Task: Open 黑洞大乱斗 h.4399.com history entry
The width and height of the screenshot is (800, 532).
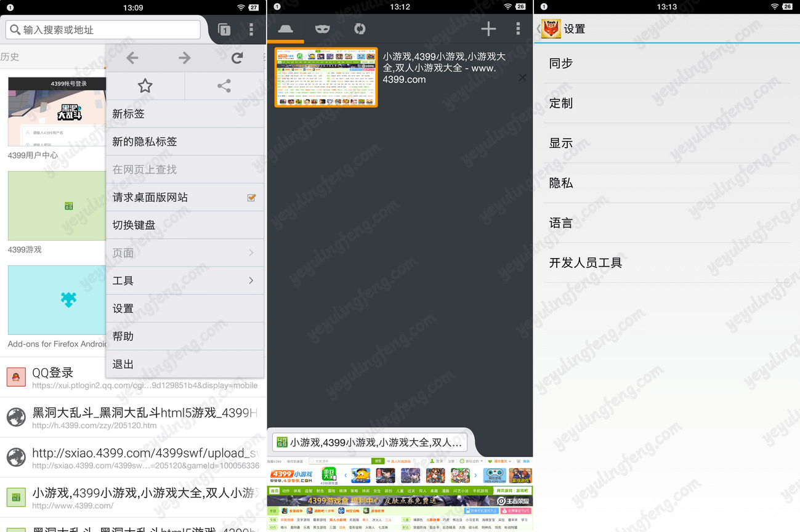Action: 133,417
